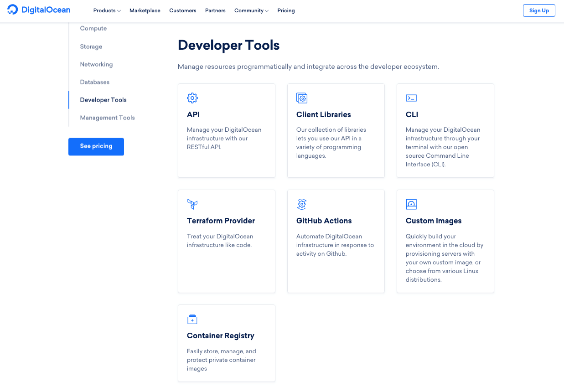The image size is (564, 392).
Task: Click the DigitalOcean logo icon
Action: pyautogui.click(x=13, y=10)
